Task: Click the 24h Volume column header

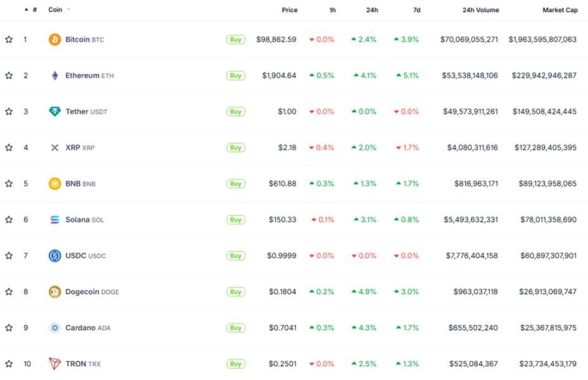Action: pyautogui.click(x=480, y=10)
